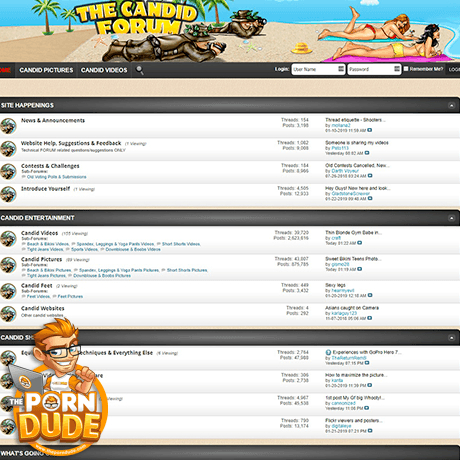Open the News & Announcements forum
The height and width of the screenshot is (460, 460).
pyautogui.click(x=53, y=120)
